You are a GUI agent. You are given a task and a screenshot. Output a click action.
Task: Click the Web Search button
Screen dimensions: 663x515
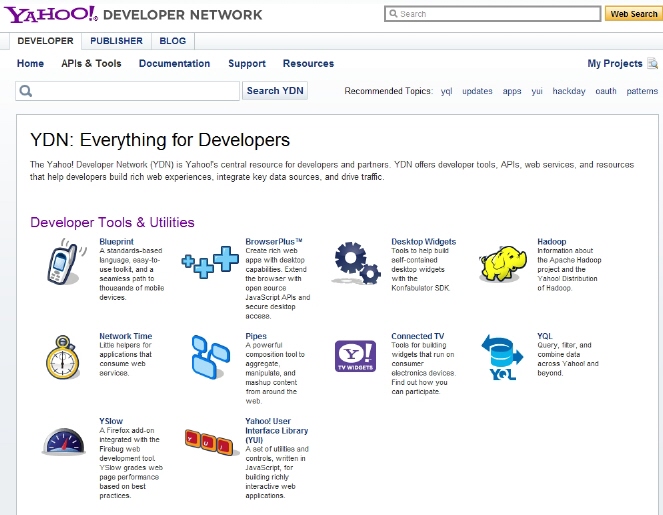[634, 14]
